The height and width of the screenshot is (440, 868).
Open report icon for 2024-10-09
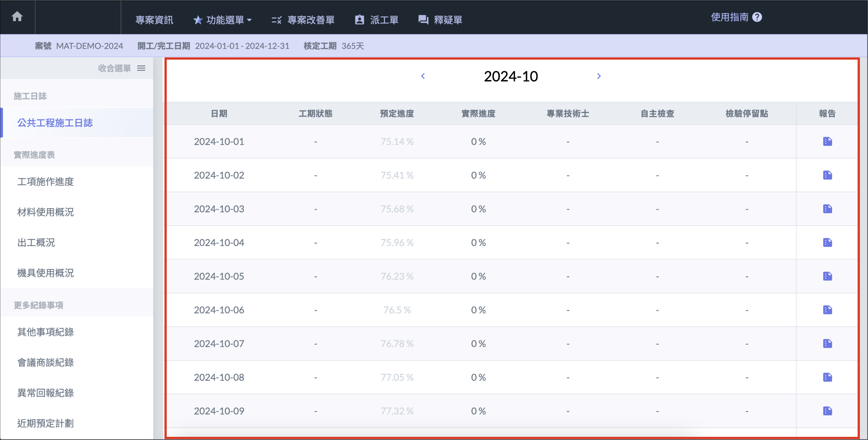[x=827, y=411]
